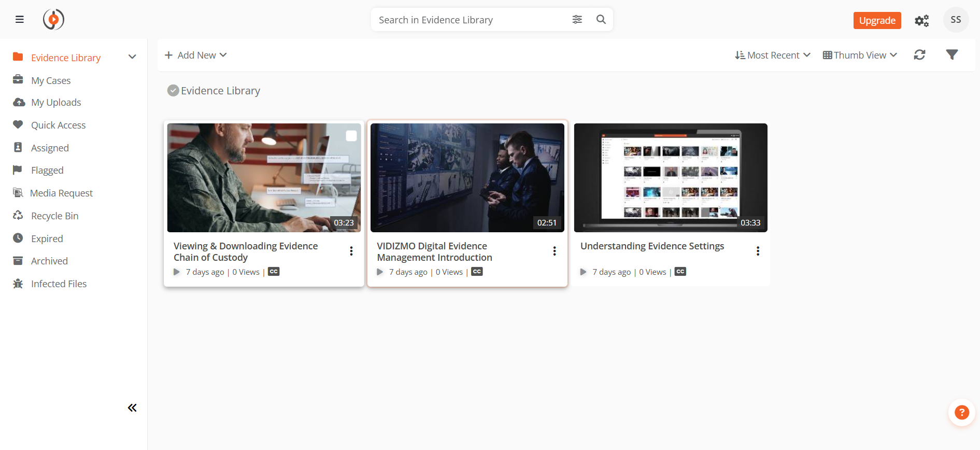Open Infected Files section
The width and height of the screenshot is (980, 450).
59,284
